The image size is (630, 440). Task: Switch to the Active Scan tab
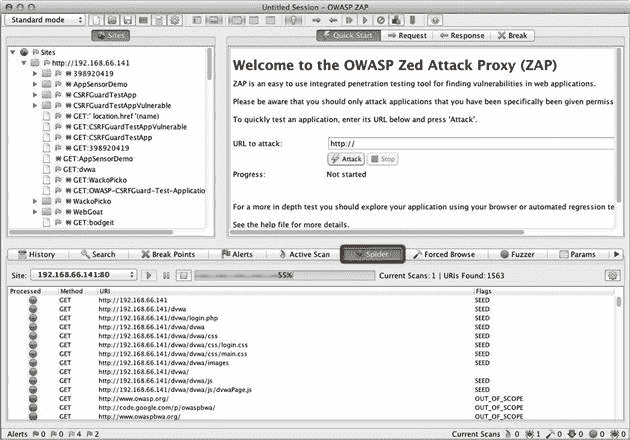point(304,254)
